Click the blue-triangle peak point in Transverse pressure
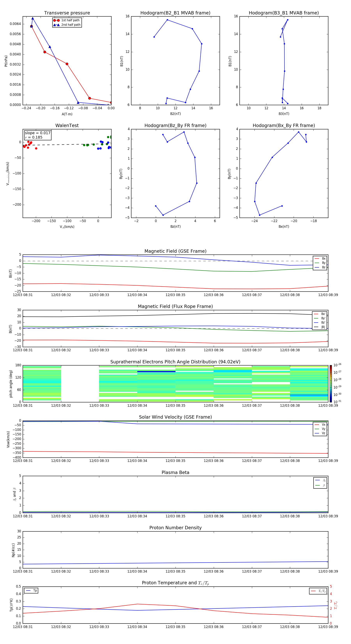This screenshot has width=351, height=644. pos(33,18)
